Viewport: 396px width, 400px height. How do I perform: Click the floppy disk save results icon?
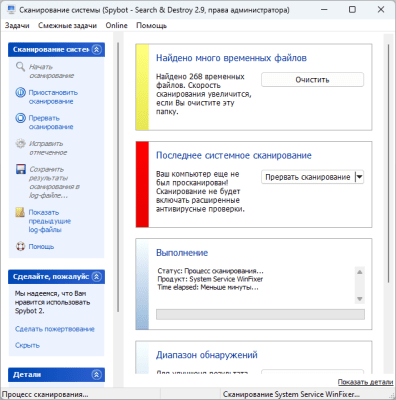[x=21, y=169]
